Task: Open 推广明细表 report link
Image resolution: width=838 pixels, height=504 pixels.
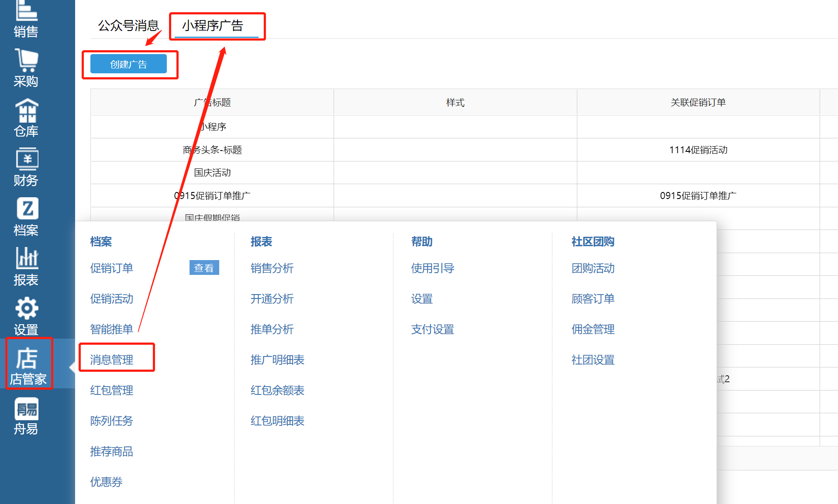Action: tap(277, 360)
